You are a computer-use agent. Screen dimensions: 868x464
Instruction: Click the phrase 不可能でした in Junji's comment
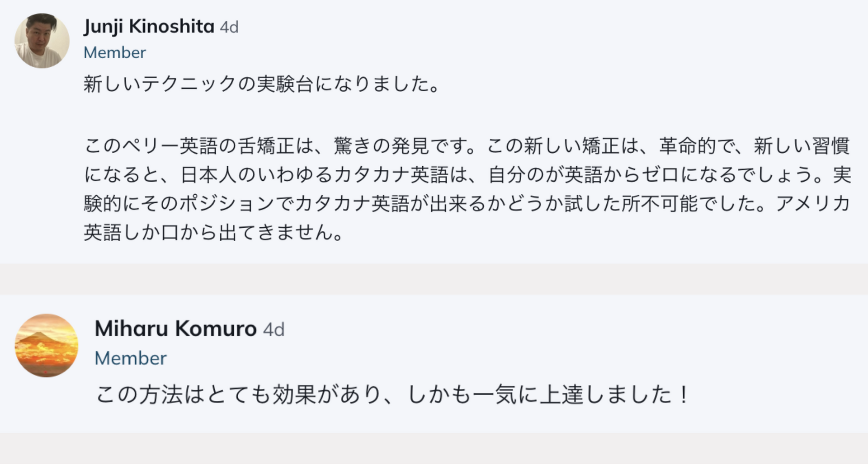point(698,204)
